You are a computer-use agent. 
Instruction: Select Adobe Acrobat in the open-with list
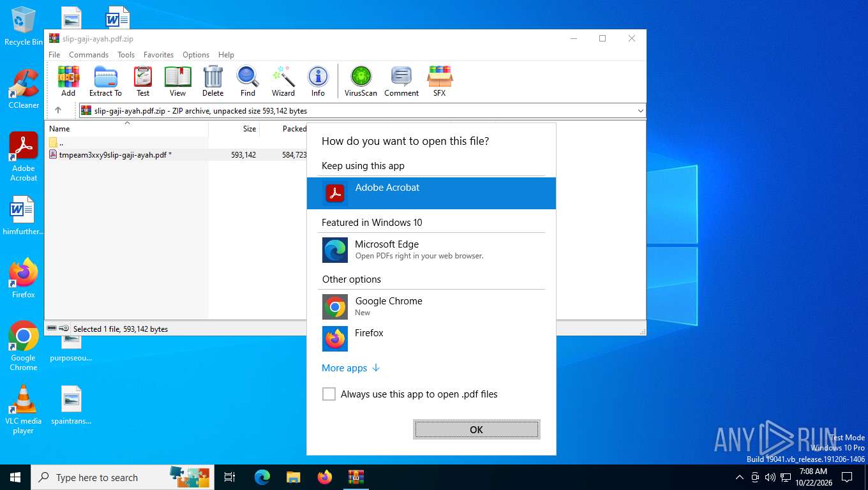[431, 193]
